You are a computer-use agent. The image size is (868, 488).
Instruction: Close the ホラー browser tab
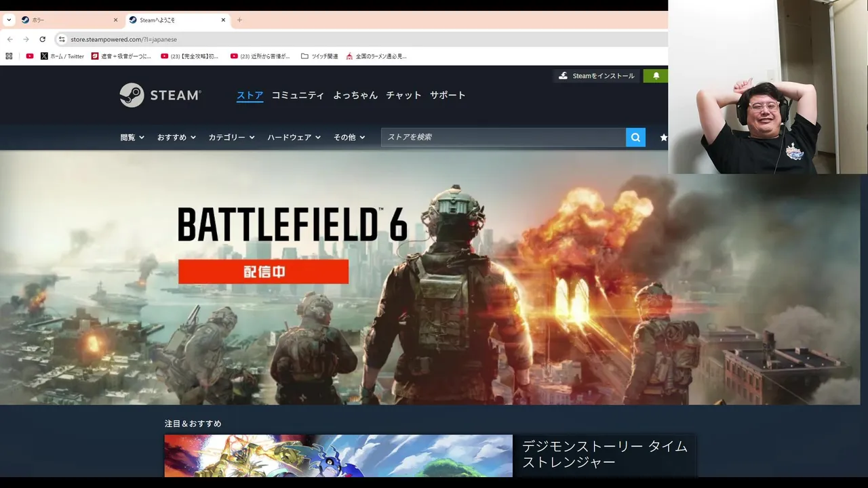pos(115,20)
